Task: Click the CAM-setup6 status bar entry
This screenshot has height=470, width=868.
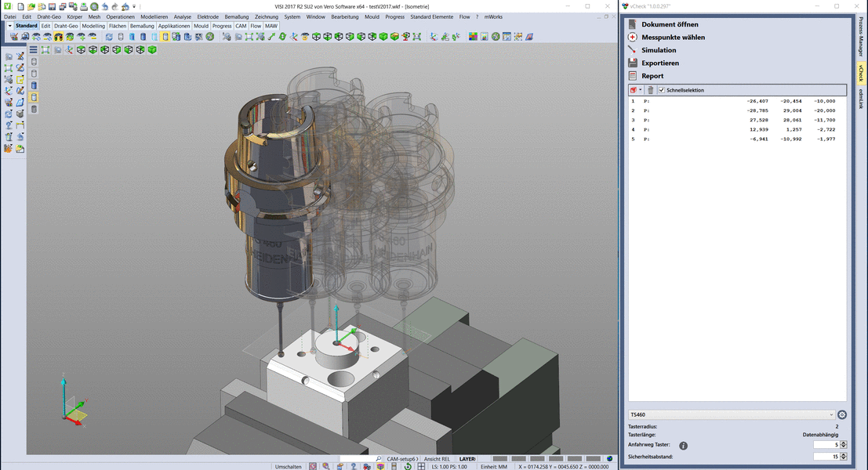Action: coord(401,459)
